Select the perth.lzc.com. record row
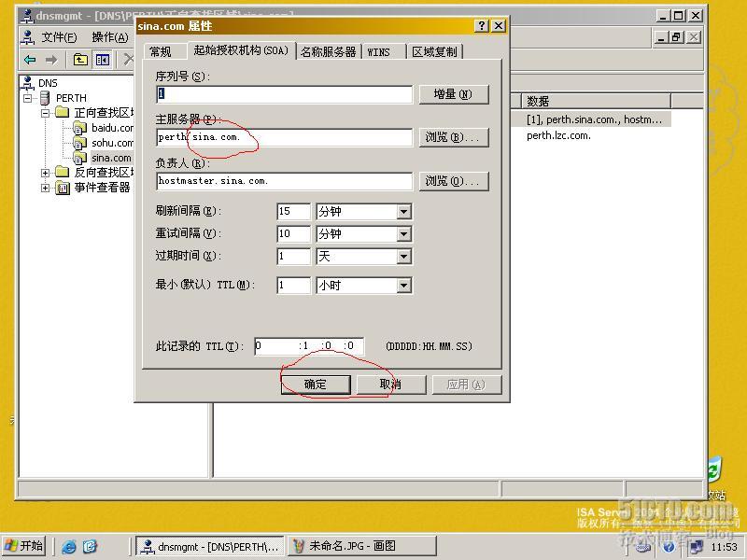Viewport: 747px width, 560px height. (x=558, y=135)
